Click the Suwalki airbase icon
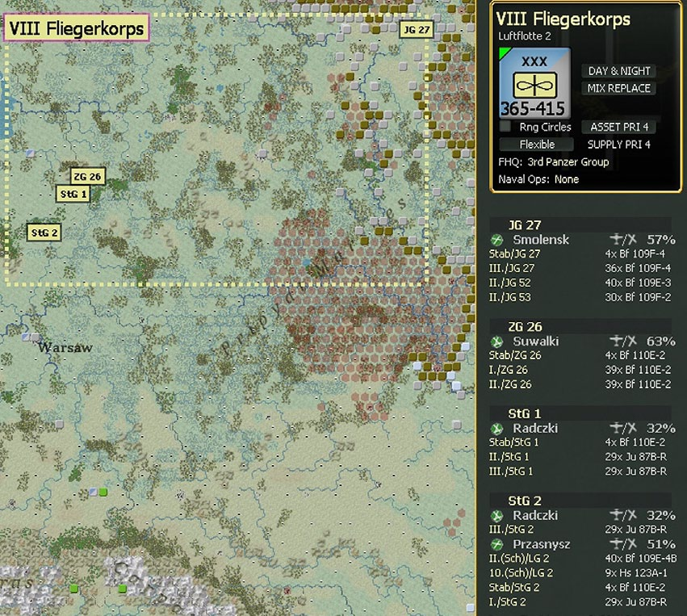This screenshot has width=687, height=616. 498,341
